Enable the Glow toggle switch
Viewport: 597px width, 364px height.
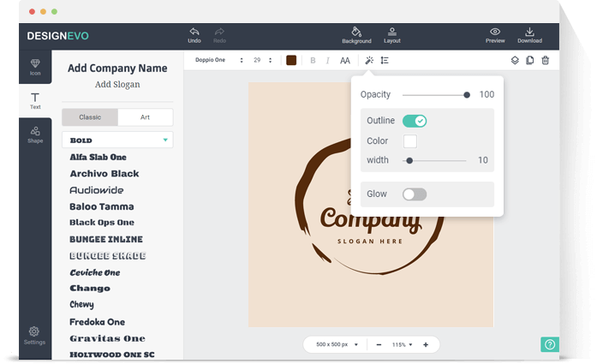pyautogui.click(x=415, y=194)
